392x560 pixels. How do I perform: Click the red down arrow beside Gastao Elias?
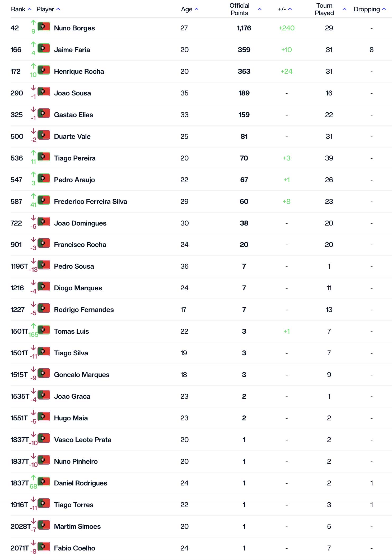pyautogui.click(x=33, y=109)
